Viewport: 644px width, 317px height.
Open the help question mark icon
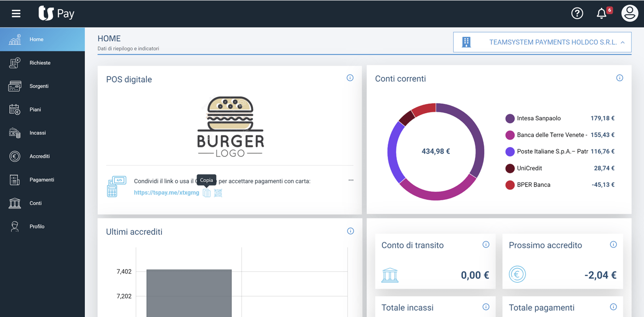click(x=577, y=13)
